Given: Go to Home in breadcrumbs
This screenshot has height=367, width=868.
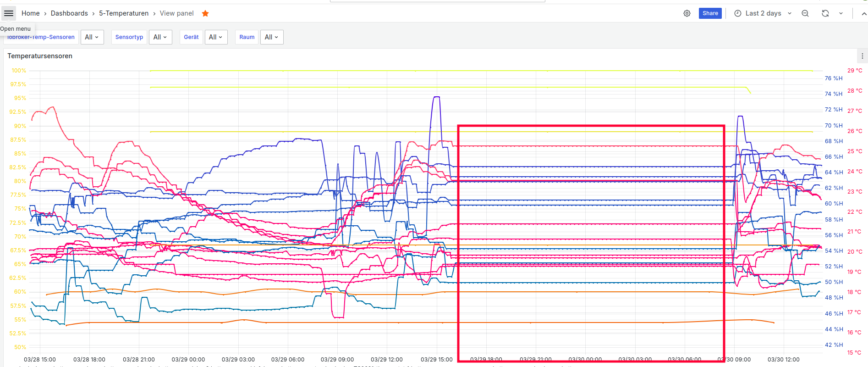Looking at the screenshot, I should (31, 13).
